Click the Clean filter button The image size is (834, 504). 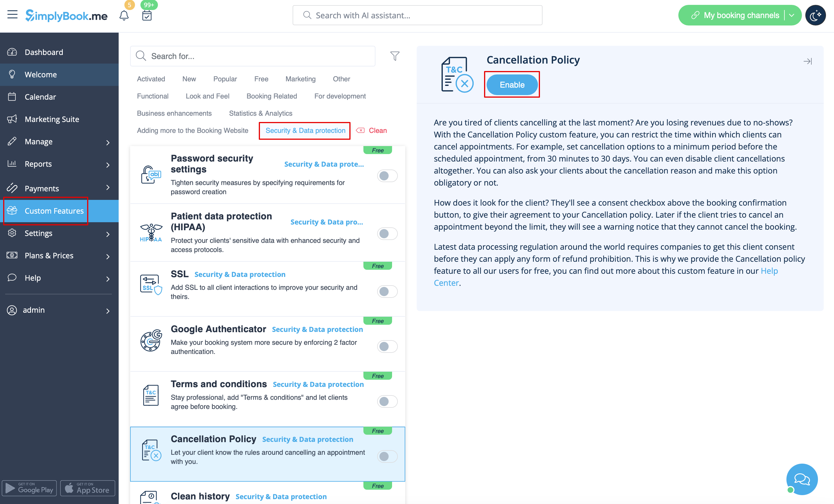point(371,131)
